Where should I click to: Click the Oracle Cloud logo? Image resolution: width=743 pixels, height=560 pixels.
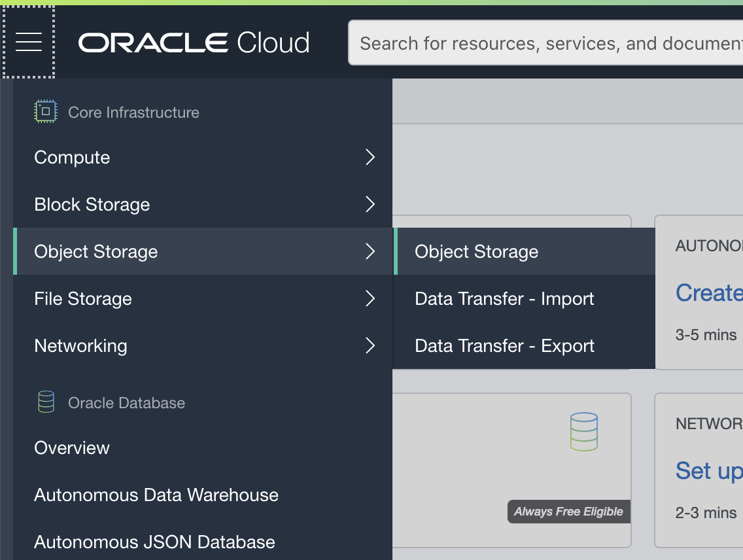point(194,42)
